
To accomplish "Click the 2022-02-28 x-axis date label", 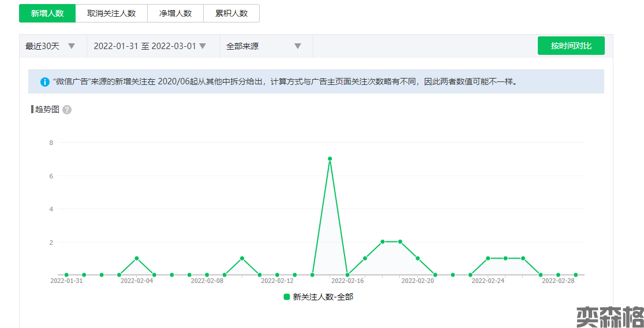I will pyautogui.click(x=558, y=281).
